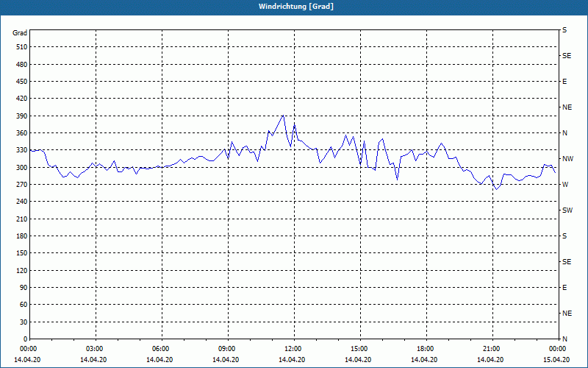Image resolution: width=588 pixels, height=368 pixels.
Task: Select the 300 y-axis value
Action: (22, 168)
